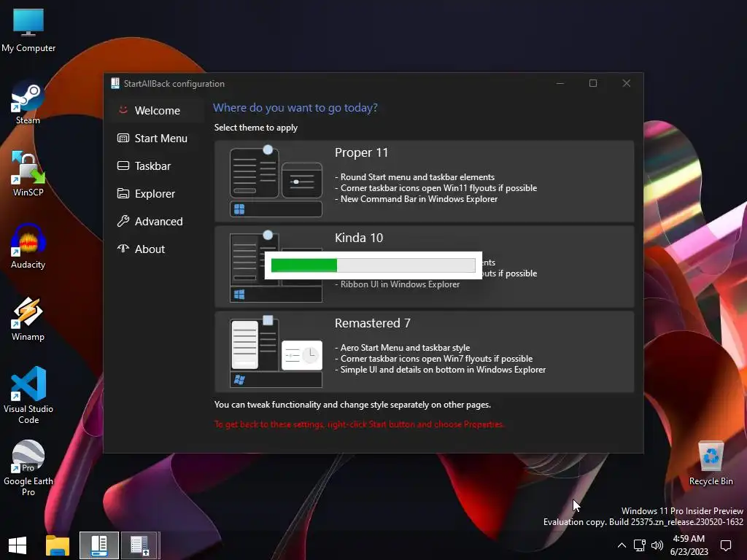Click 'Round Start menu and taskbar elements' line
Image resolution: width=747 pixels, height=560 pixels.
[x=415, y=176]
